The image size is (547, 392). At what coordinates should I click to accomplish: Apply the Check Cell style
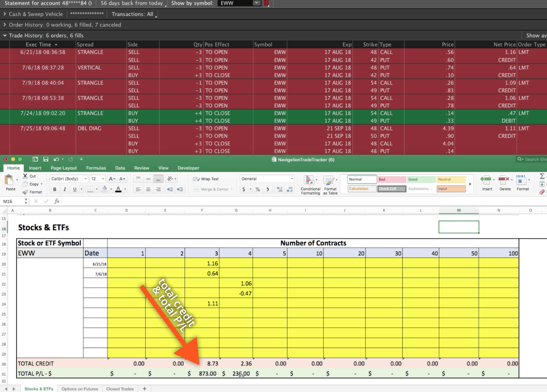[392, 189]
